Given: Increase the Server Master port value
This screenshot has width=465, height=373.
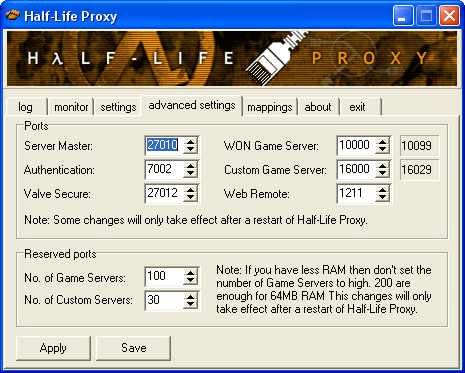Looking at the screenshot, I should pyautogui.click(x=190, y=142).
